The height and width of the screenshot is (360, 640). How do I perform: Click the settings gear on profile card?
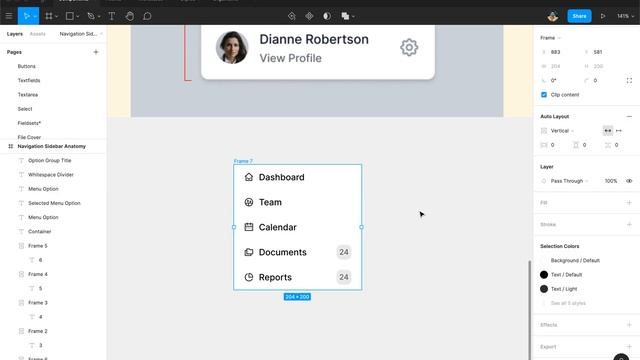point(409,47)
